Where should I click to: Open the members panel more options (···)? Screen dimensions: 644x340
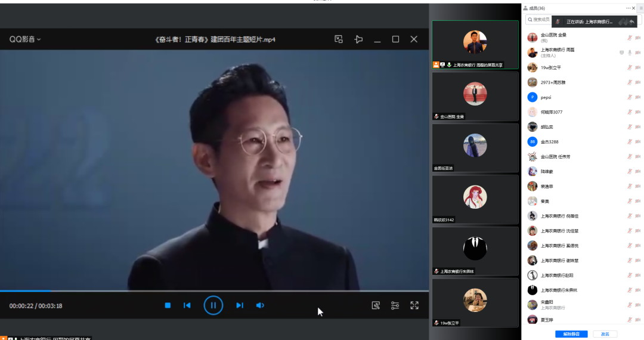coord(628,8)
